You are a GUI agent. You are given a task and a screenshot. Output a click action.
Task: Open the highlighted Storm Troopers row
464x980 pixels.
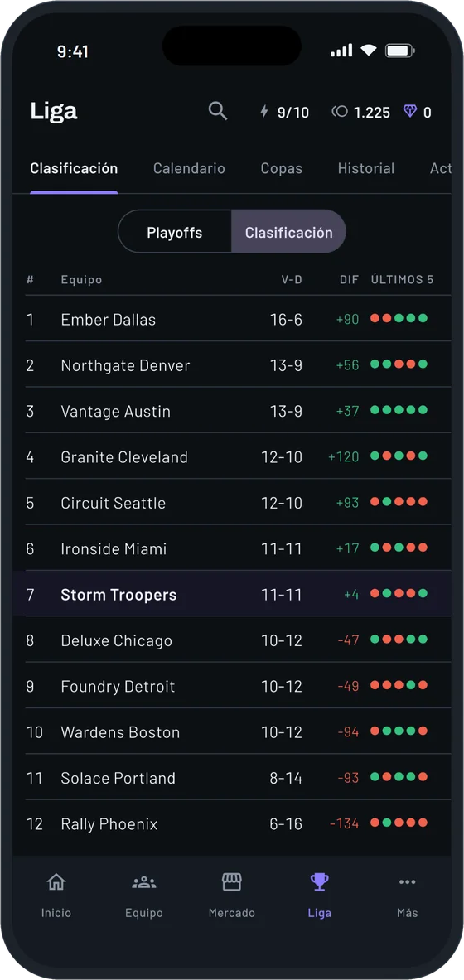[232, 594]
